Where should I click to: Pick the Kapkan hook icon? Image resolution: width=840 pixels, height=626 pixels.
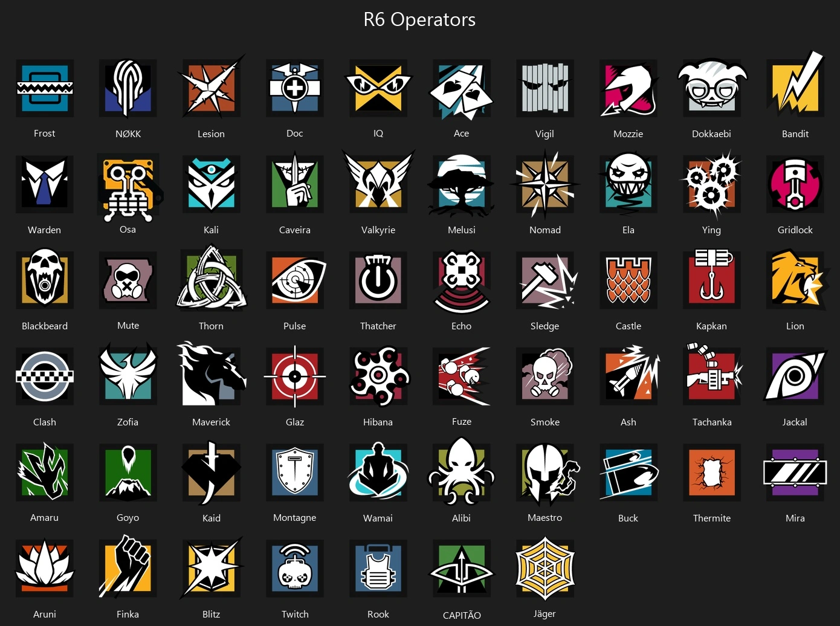point(712,280)
